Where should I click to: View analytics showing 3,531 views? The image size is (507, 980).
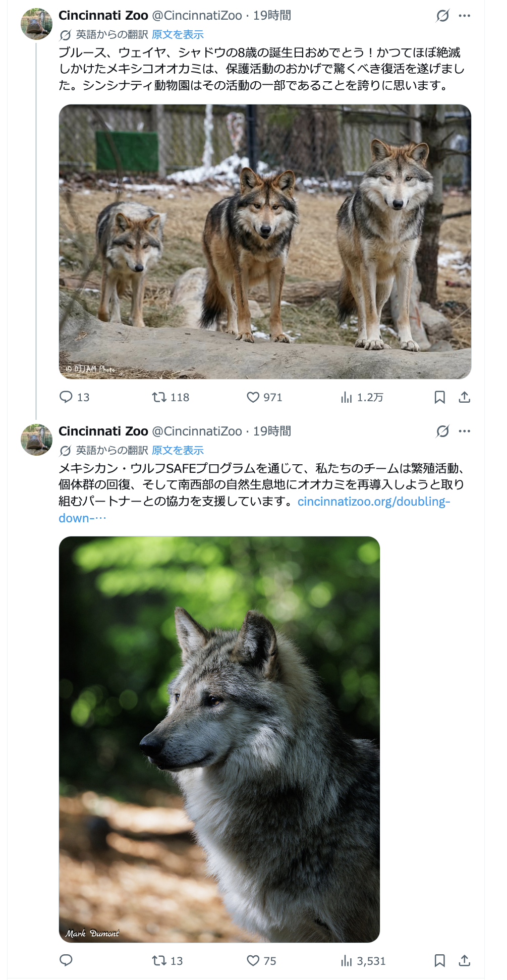coord(346,960)
